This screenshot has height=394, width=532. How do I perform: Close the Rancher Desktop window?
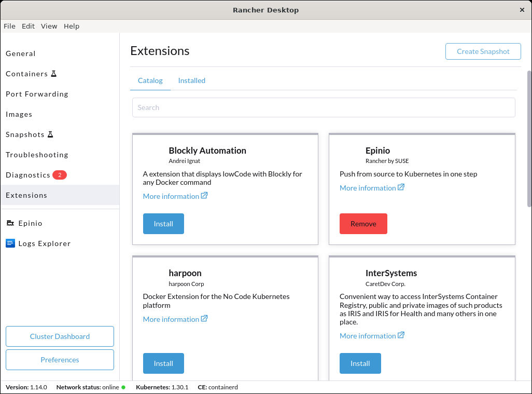click(522, 10)
